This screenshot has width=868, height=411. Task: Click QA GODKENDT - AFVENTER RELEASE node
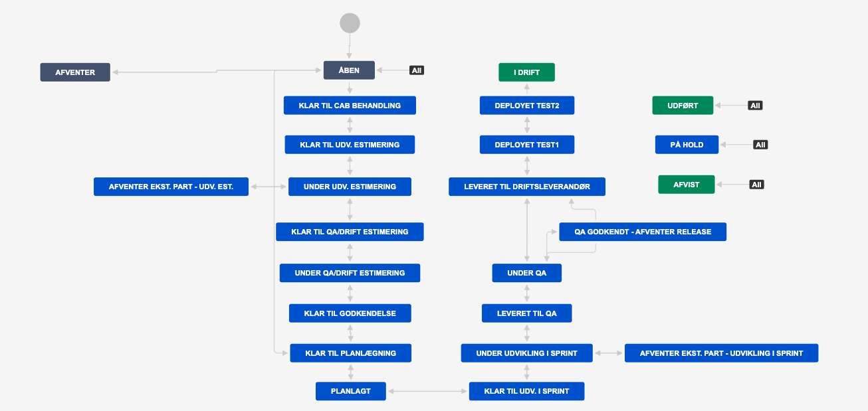(642, 232)
